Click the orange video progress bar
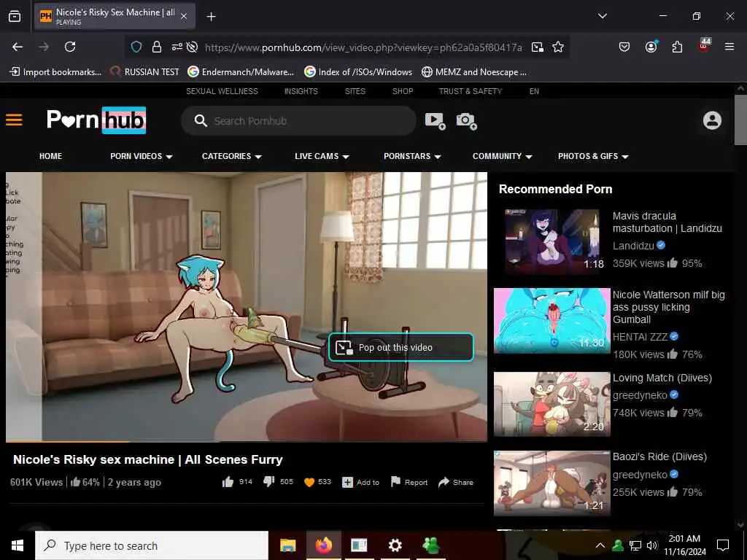Screen dimensions: 747x560 tap(68, 441)
